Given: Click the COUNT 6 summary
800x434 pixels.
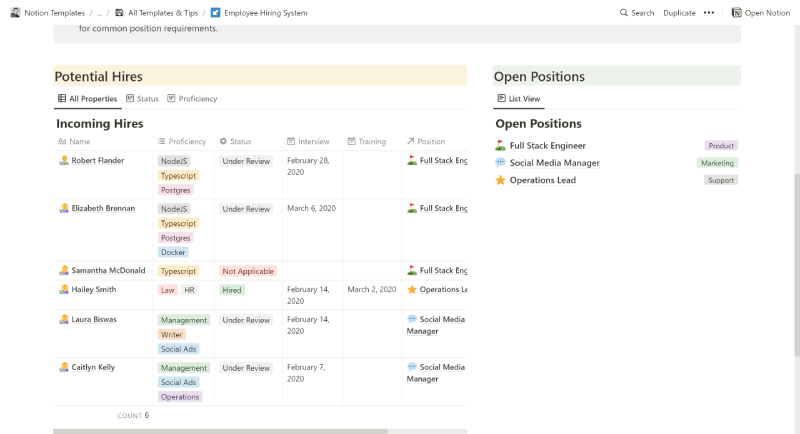Looking at the screenshot, I should (133, 415).
